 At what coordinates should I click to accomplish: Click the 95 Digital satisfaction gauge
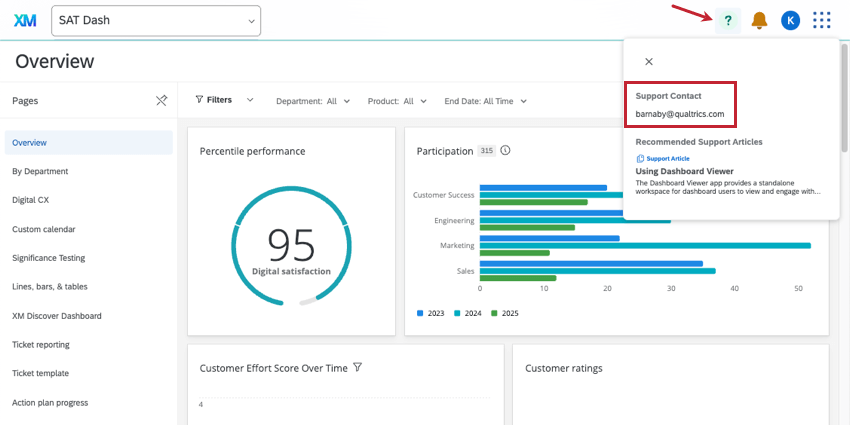click(x=291, y=247)
